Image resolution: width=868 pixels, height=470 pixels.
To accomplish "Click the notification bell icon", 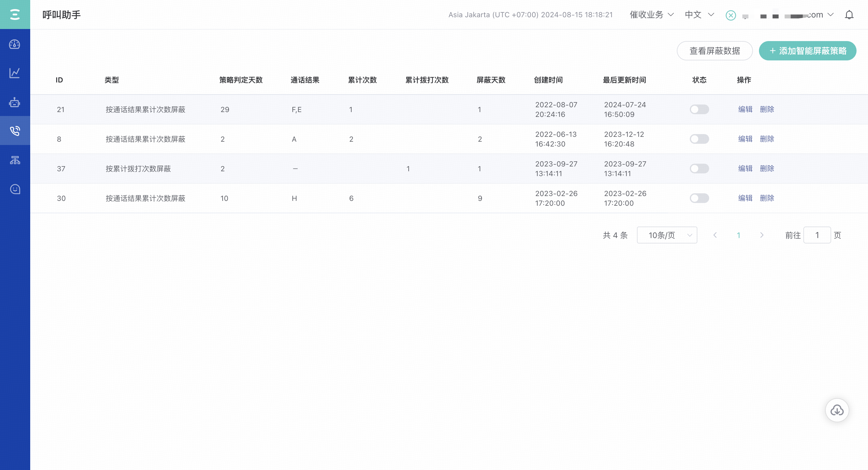I will 849,15.
